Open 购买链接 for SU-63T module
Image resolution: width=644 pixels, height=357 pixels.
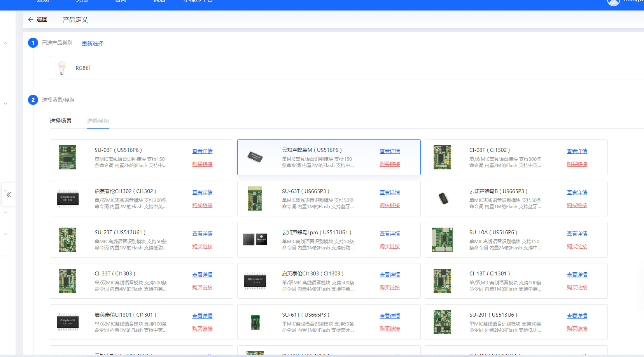390,205
